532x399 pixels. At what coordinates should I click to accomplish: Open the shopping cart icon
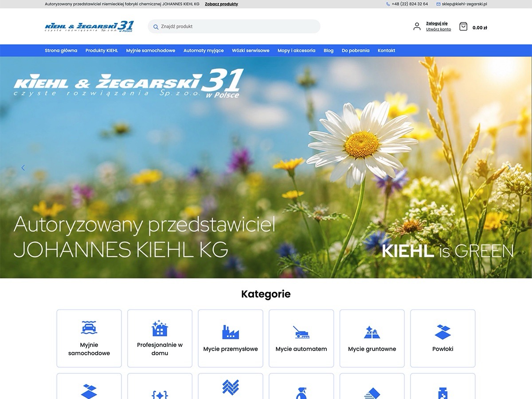463,27
